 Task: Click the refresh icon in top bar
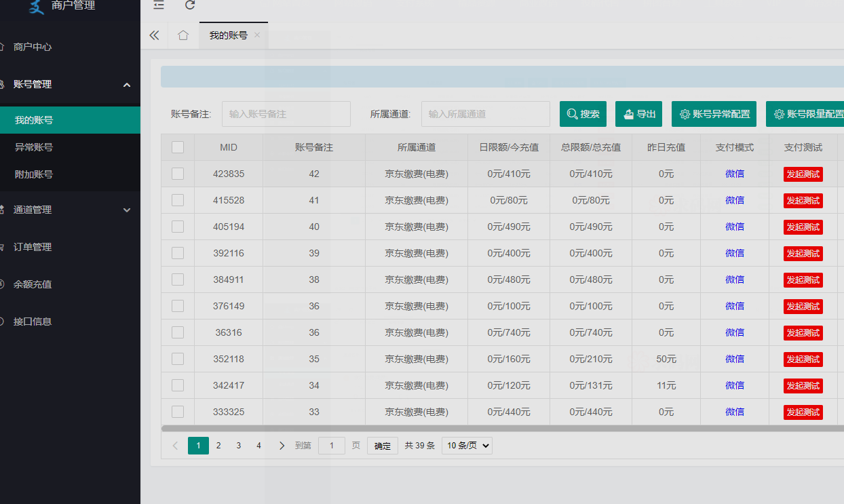(190, 5)
